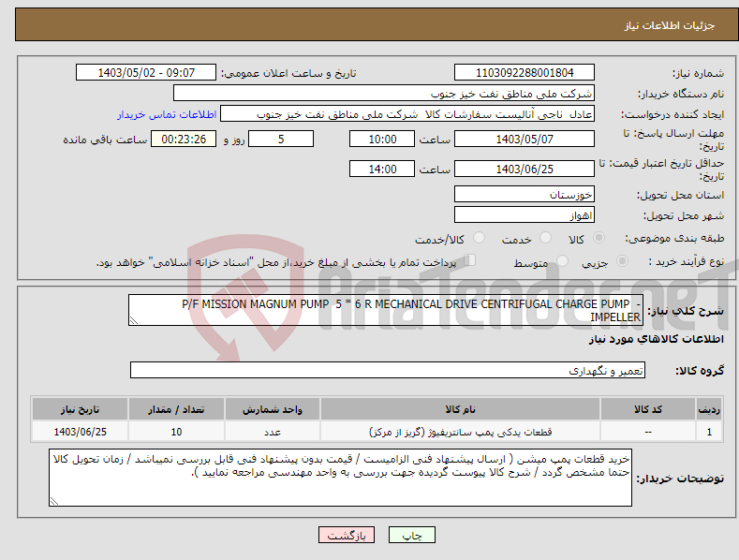Click the buyer organization name field

(x=384, y=94)
